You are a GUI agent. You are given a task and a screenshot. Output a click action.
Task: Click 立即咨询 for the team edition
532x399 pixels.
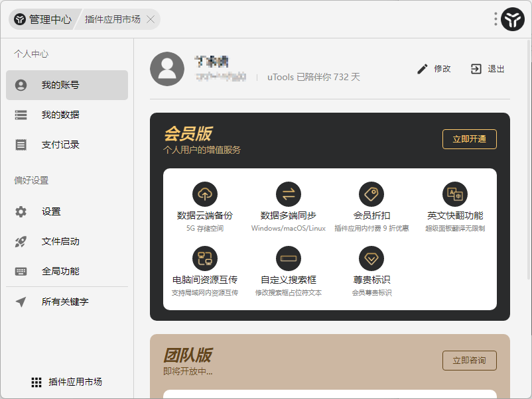click(469, 361)
